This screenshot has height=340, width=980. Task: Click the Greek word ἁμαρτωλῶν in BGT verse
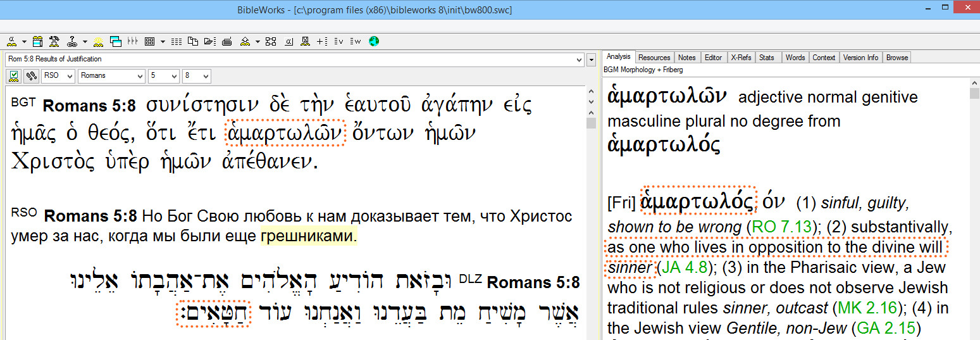click(284, 133)
